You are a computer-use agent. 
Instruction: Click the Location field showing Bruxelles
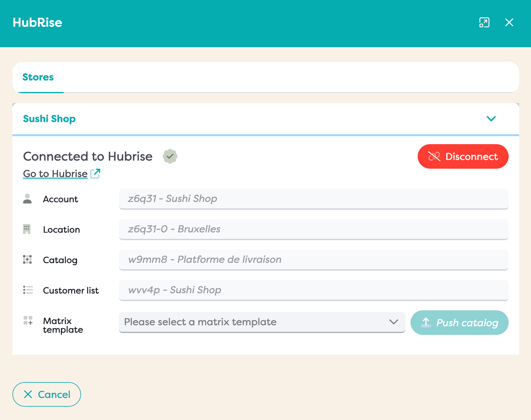click(x=313, y=229)
